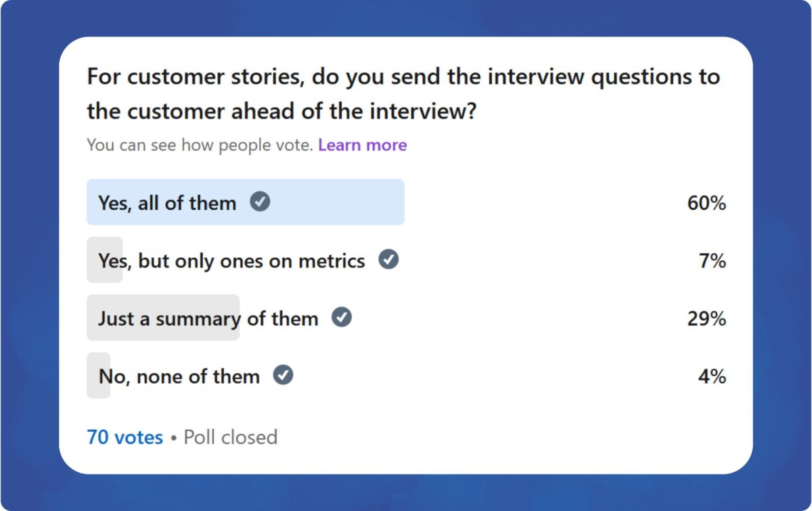The height and width of the screenshot is (511, 812).
Task: Click the 29% result value
Action: (708, 317)
